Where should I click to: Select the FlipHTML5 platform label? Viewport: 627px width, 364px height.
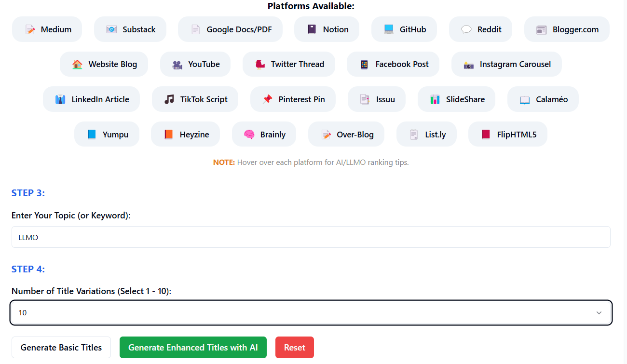(517, 135)
